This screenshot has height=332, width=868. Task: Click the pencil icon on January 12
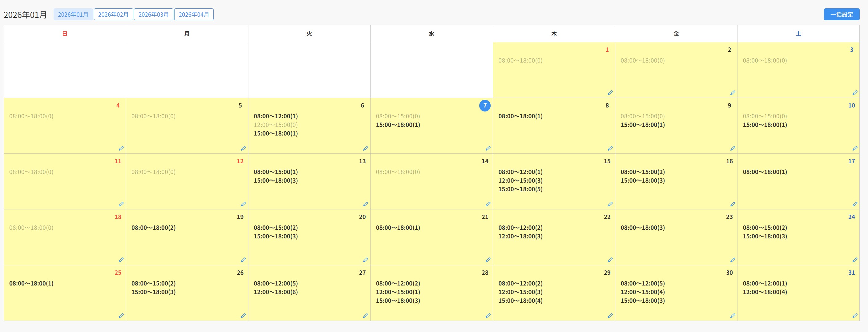point(243,204)
